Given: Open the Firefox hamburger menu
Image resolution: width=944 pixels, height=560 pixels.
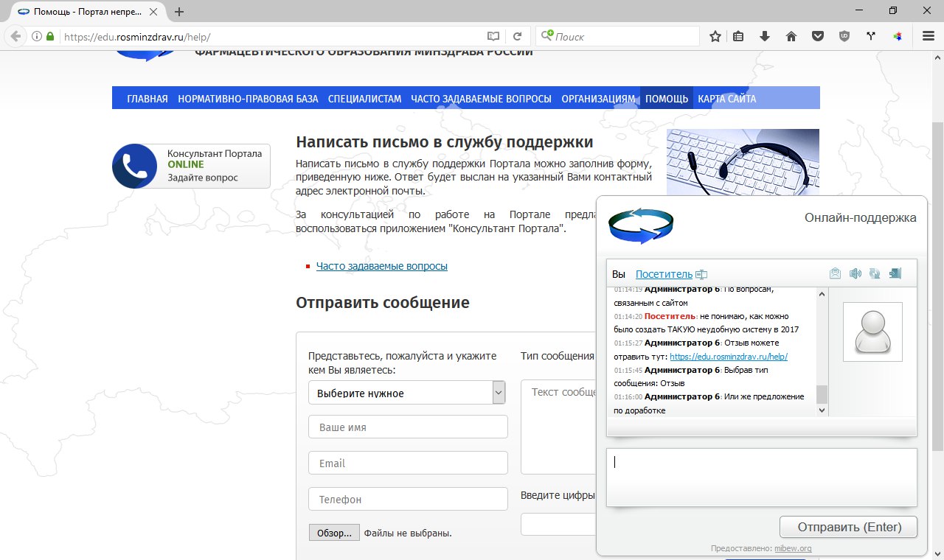Looking at the screenshot, I should pos(929,36).
